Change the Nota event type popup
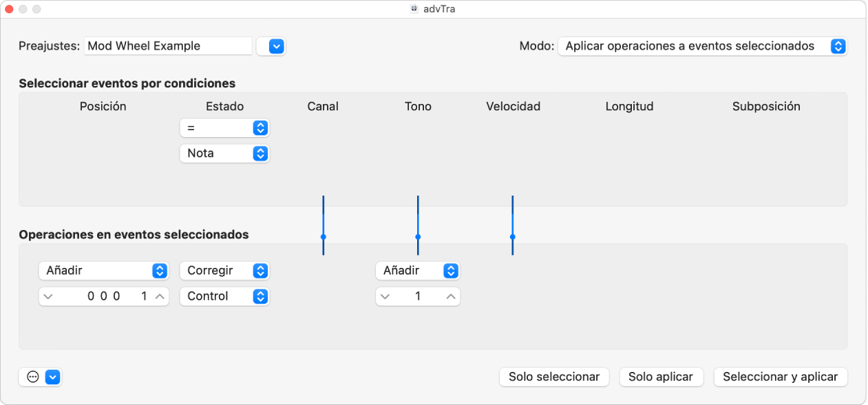 pos(224,153)
